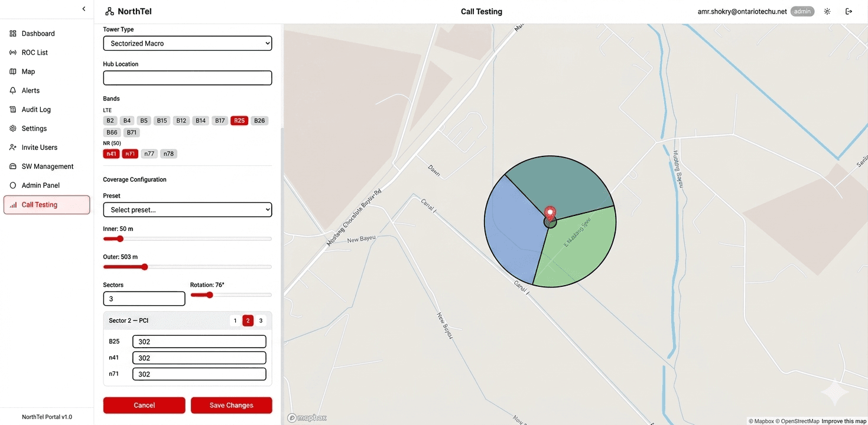Switch to sector 3 PCI tab
Screen dimensions: 868x425
click(261, 321)
